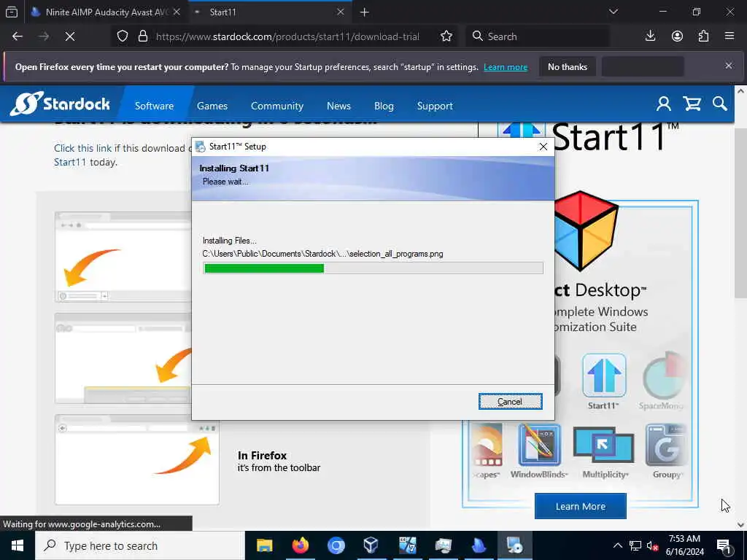Click the Object Desktop cube logo
This screenshot has width=747, height=560.
click(x=587, y=231)
